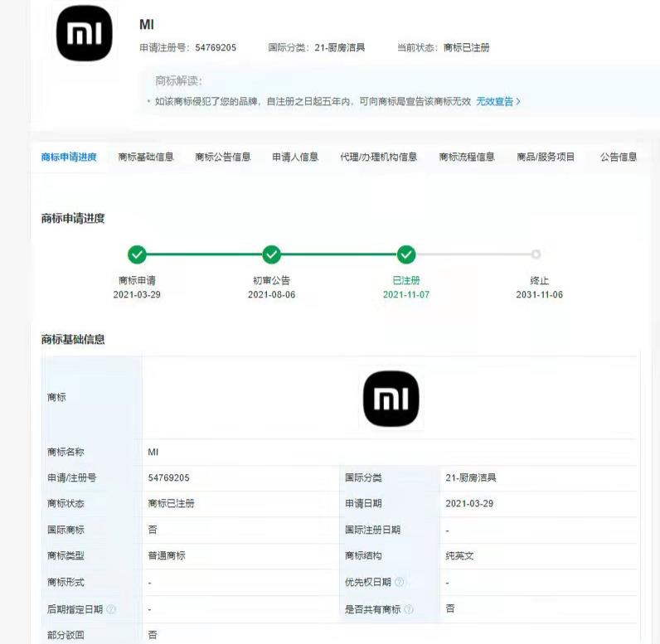This screenshot has height=644, width=660.
Task: Click the MI trademark image in the table
Action: (391, 399)
